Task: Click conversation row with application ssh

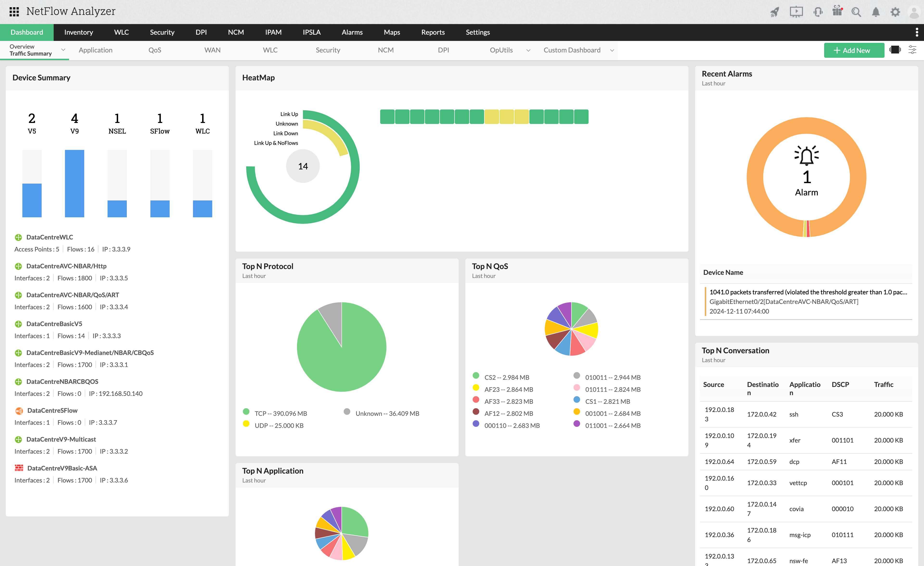Action: (806, 414)
